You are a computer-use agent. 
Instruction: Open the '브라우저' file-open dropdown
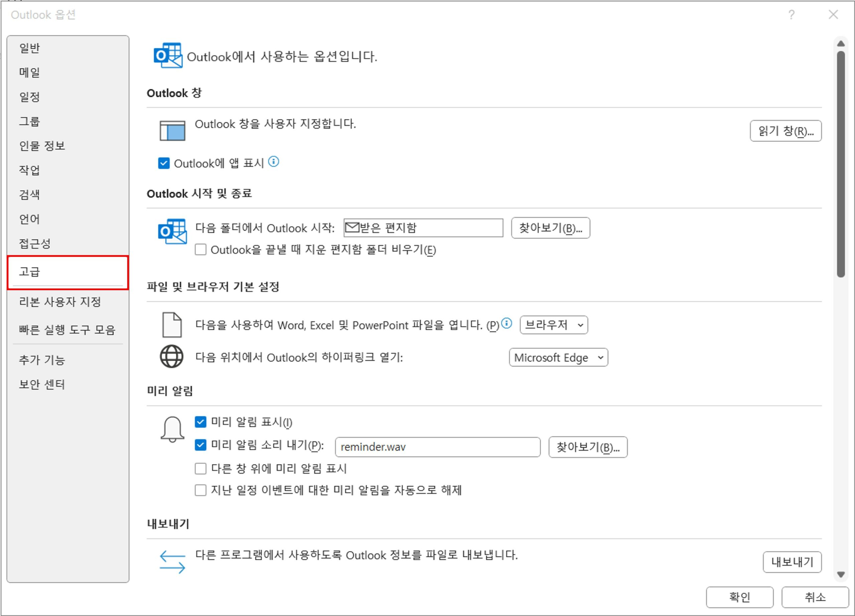tap(553, 325)
